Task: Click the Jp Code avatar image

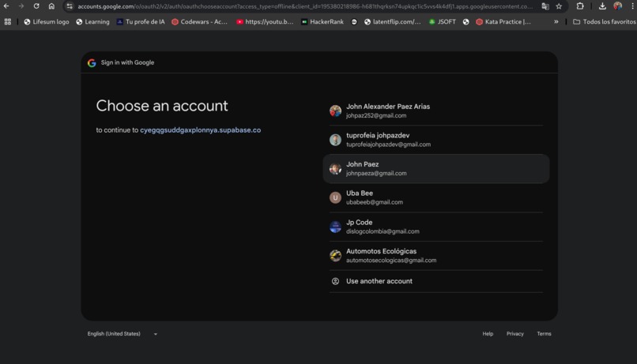Action: pos(335,227)
